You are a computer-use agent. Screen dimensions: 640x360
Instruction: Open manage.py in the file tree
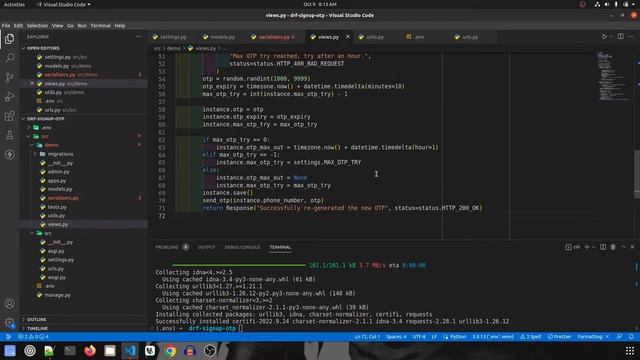[x=57, y=295]
